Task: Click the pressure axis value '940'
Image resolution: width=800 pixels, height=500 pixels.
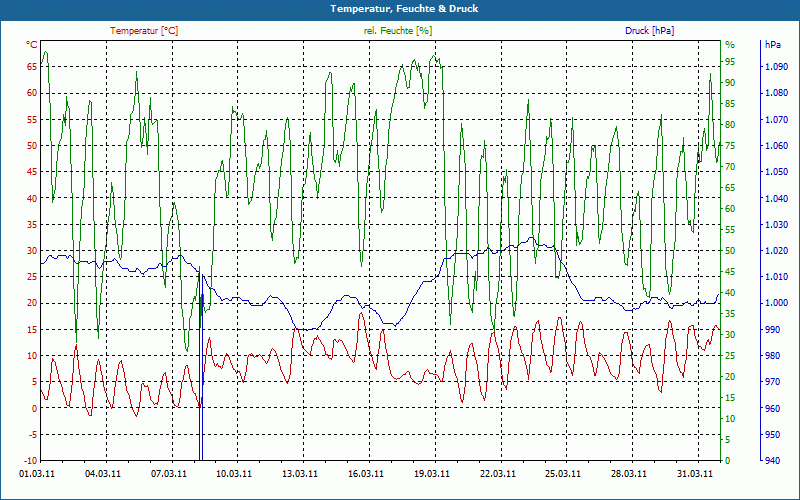Action: coord(773,461)
